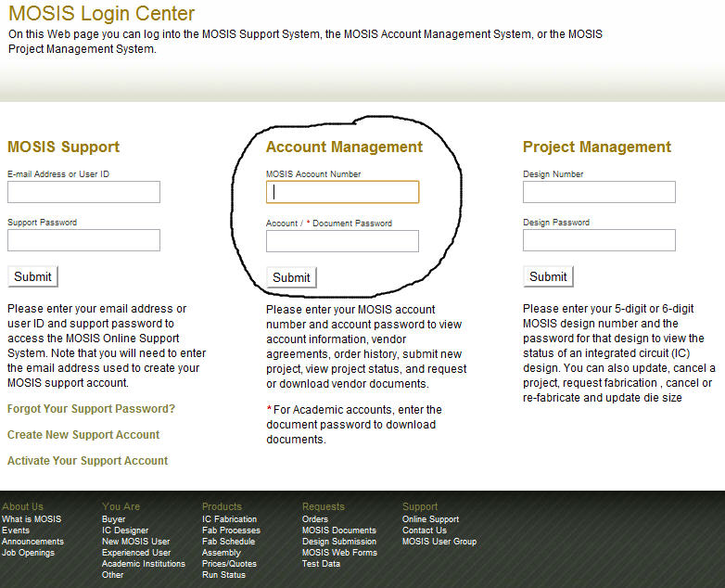Select IC Designer under You Are
725x588 pixels.
pos(125,530)
